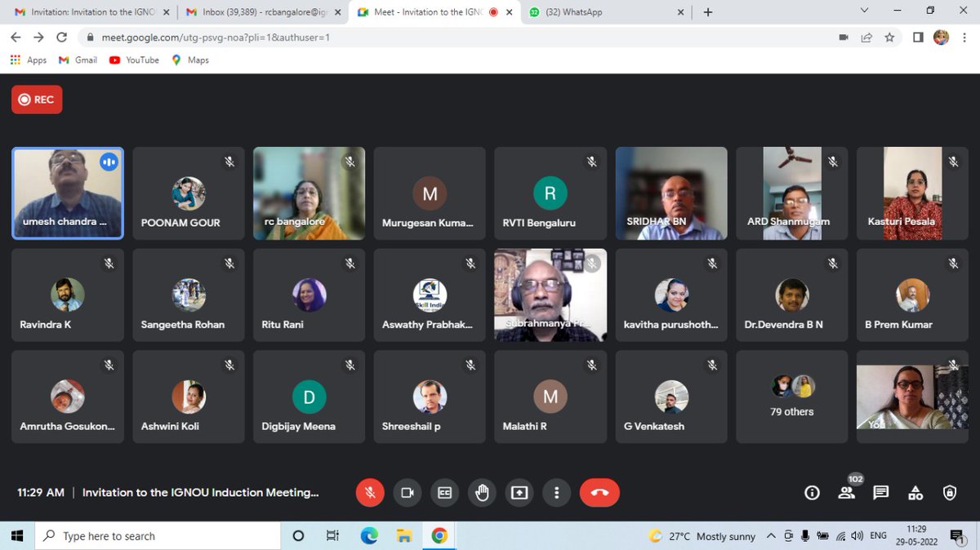Open tab search chevron
The width and height of the screenshot is (980, 550).
tap(865, 10)
